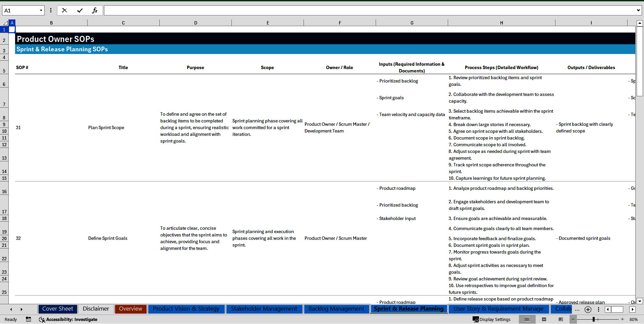Click the Zoom Out minus icon
This screenshot has height=324, width=644.
point(573,319)
